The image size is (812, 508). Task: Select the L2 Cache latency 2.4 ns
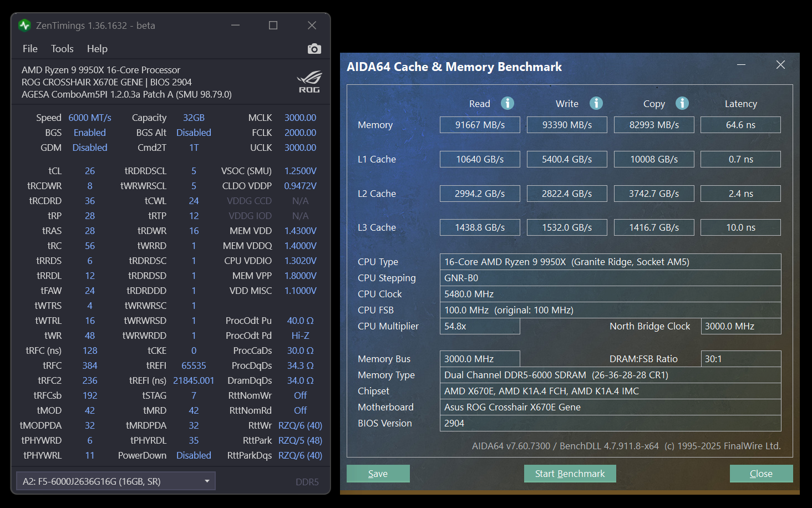click(740, 194)
